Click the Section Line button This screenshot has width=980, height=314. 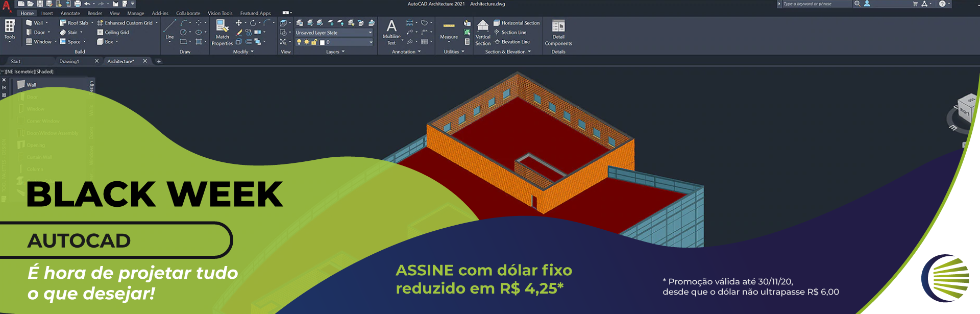pos(510,32)
